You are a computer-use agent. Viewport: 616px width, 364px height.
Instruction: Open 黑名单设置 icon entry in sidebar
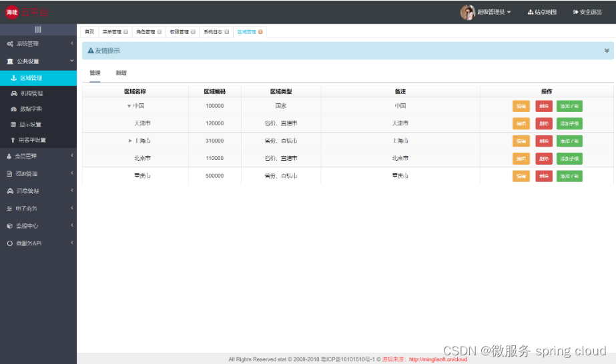tap(13, 140)
